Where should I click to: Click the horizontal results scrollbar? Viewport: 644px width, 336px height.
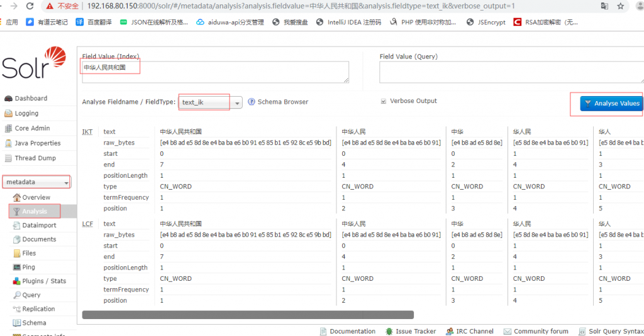tap(248, 315)
